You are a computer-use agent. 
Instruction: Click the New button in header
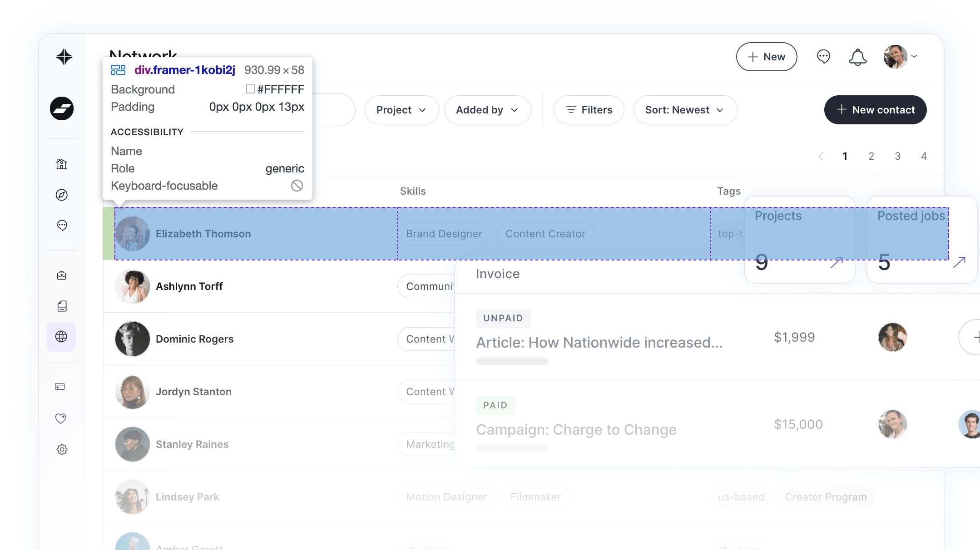(767, 57)
